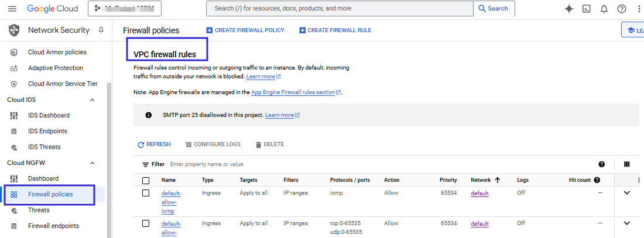Click the Adaptive Protection icon
The height and width of the screenshot is (238, 644).
click(x=14, y=68)
